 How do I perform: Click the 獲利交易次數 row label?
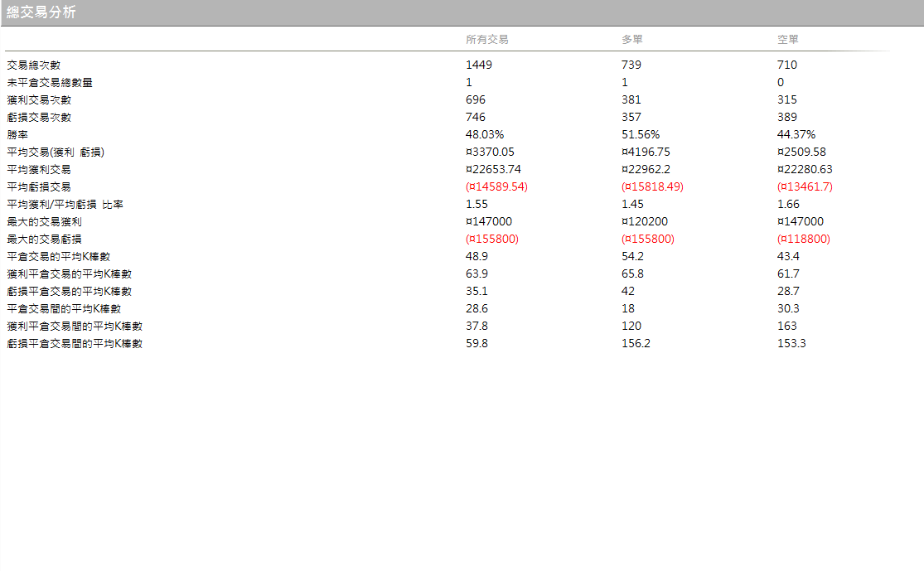pyautogui.click(x=39, y=99)
